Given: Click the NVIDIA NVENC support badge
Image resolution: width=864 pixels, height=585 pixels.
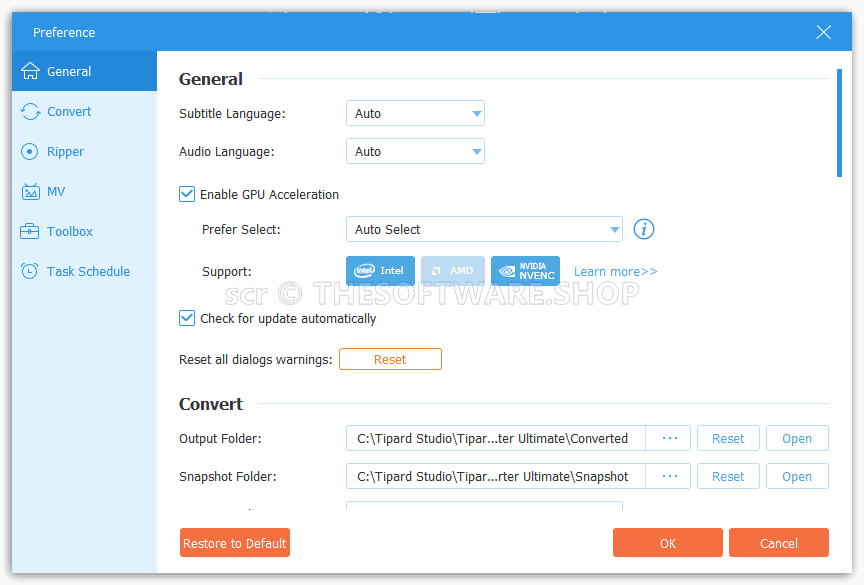Looking at the screenshot, I should coord(525,271).
